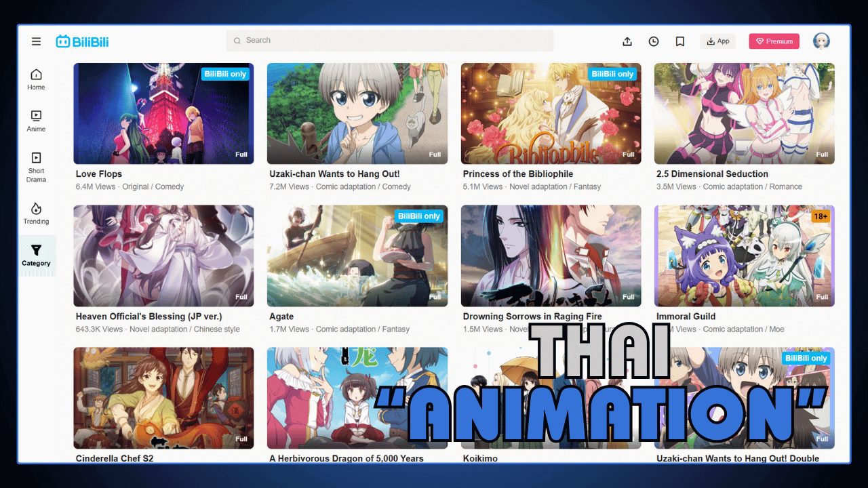This screenshot has height=488, width=868.
Task: Click the BiliBili logo
Action: pos(84,41)
